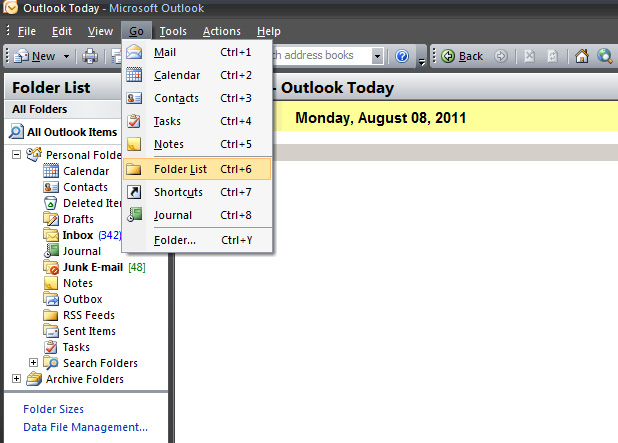The width and height of the screenshot is (618, 443).
Task: Open the Edit menu
Action: tap(62, 31)
